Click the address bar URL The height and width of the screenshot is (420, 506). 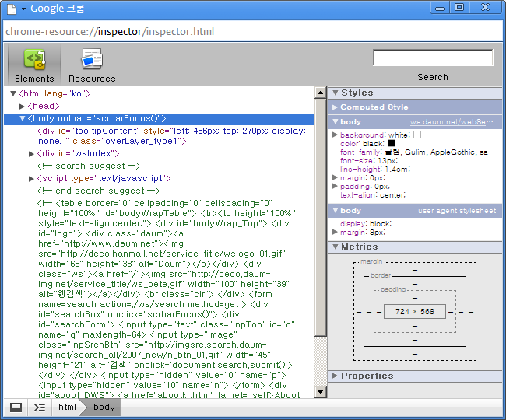click(x=110, y=32)
